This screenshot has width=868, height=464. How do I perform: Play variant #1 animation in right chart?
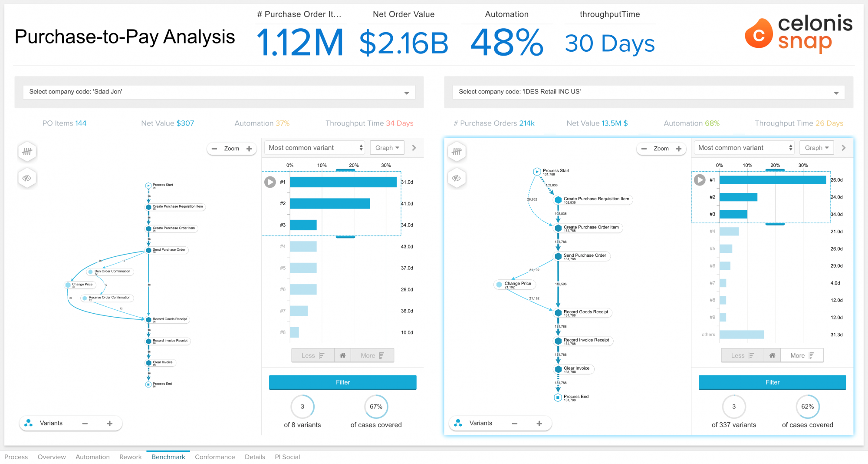pyautogui.click(x=700, y=180)
